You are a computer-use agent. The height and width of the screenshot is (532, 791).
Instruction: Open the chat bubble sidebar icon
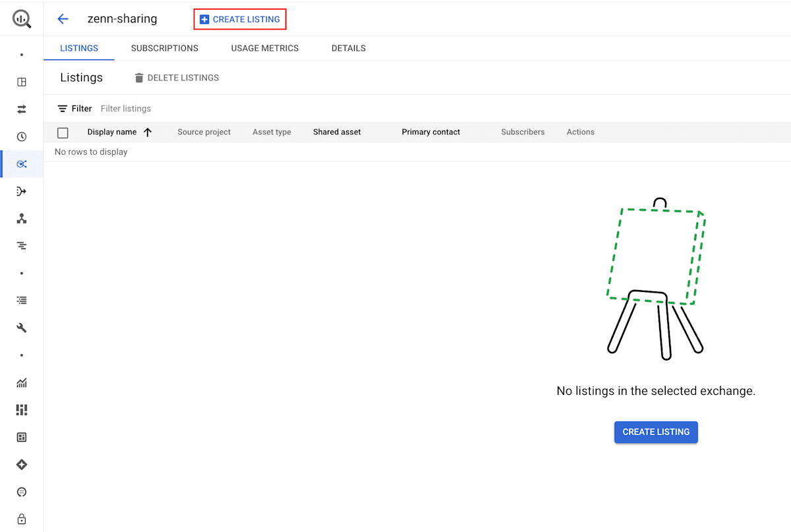point(22,492)
